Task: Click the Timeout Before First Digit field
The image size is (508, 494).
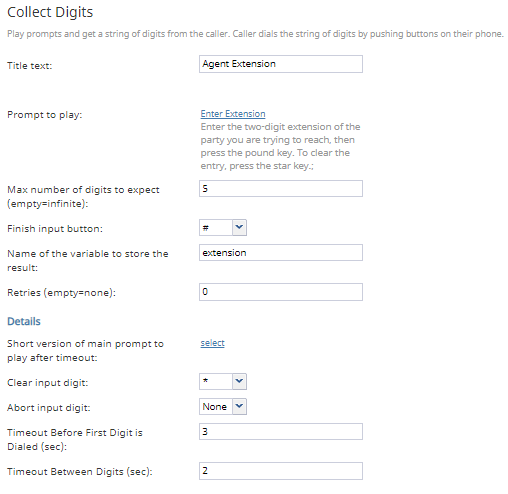Action: coord(281,432)
